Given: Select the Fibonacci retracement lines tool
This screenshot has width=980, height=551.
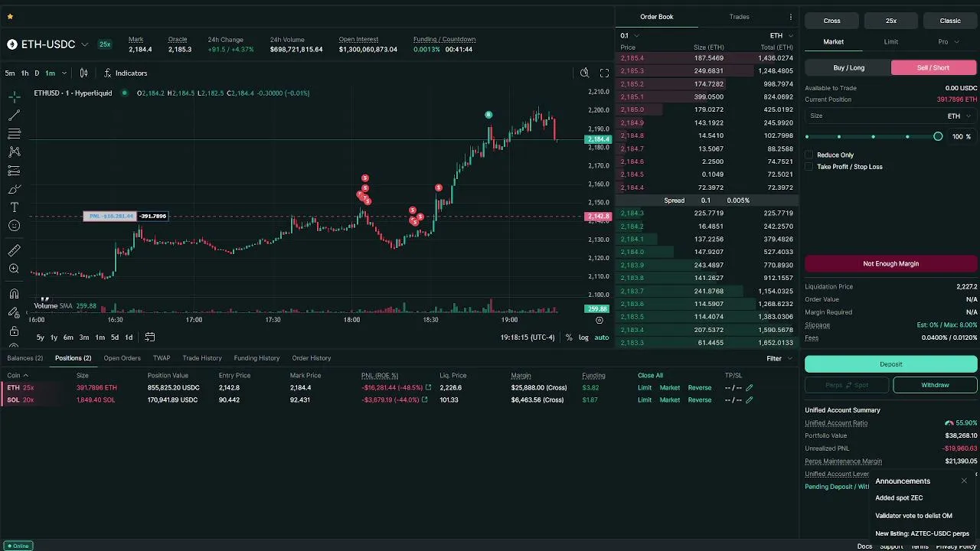Looking at the screenshot, I should 14,134.
